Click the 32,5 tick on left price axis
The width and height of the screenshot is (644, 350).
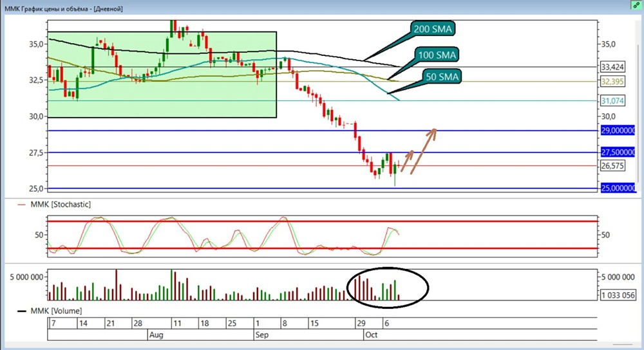37,80
